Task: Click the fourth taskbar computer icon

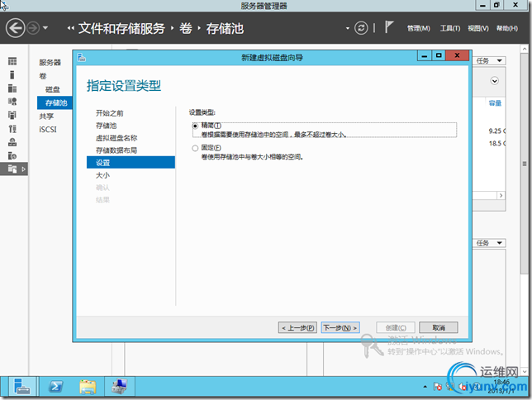Action: [x=120, y=387]
